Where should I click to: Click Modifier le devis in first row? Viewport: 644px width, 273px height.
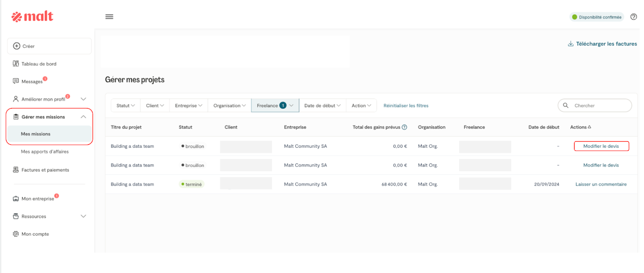[601, 146]
